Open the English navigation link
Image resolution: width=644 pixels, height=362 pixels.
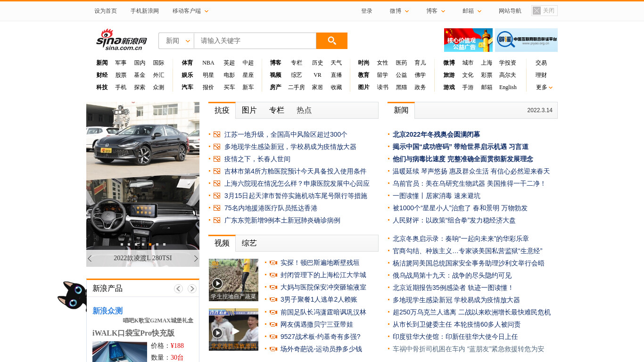point(508,87)
